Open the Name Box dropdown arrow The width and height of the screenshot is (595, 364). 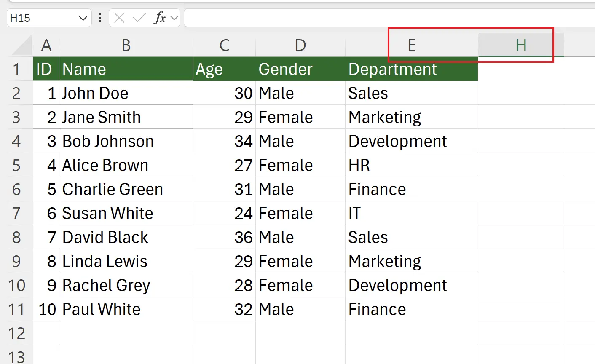(83, 18)
